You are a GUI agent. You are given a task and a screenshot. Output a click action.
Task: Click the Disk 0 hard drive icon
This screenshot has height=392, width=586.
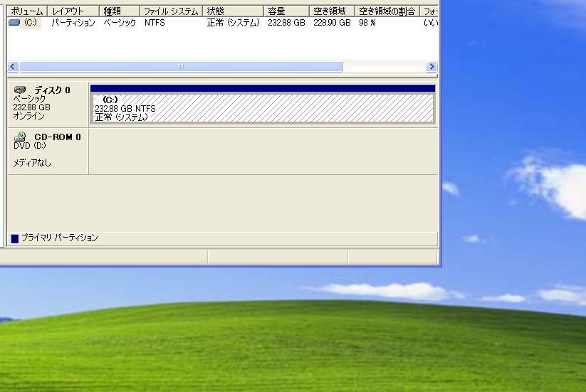point(20,90)
